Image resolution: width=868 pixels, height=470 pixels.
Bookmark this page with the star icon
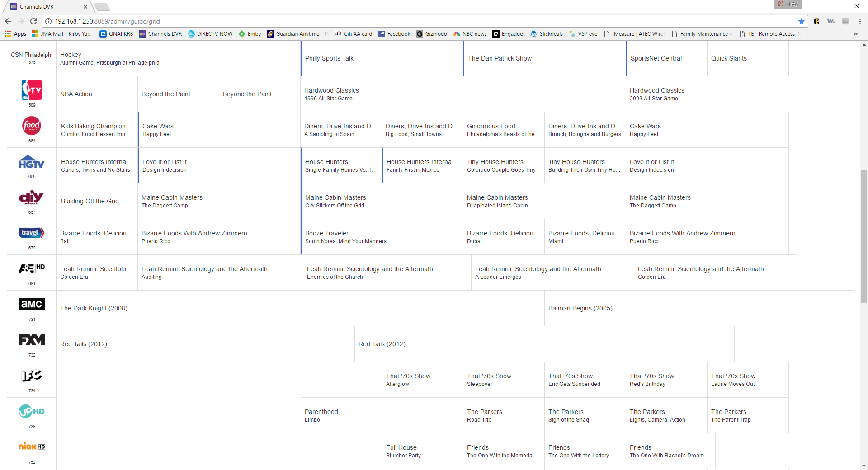click(x=801, y=21)
